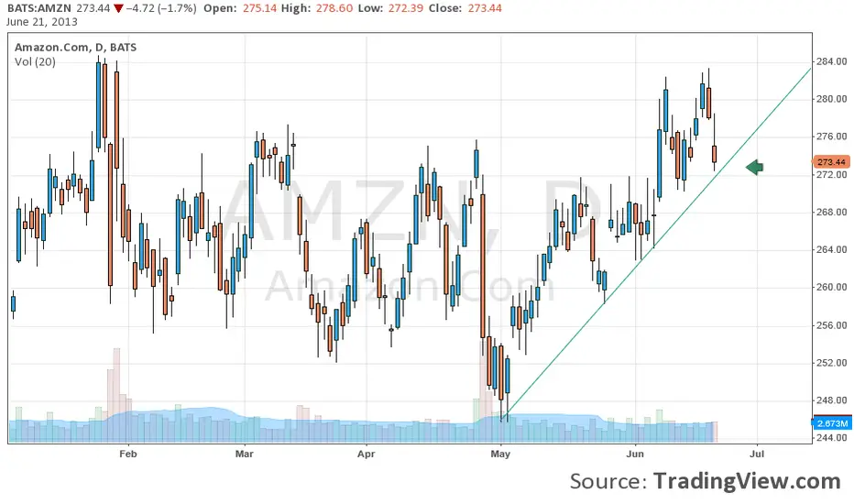Screen dimensions: 854x504
Task: Click the 256.00 price axis label
Action: (x=831, y=325)
